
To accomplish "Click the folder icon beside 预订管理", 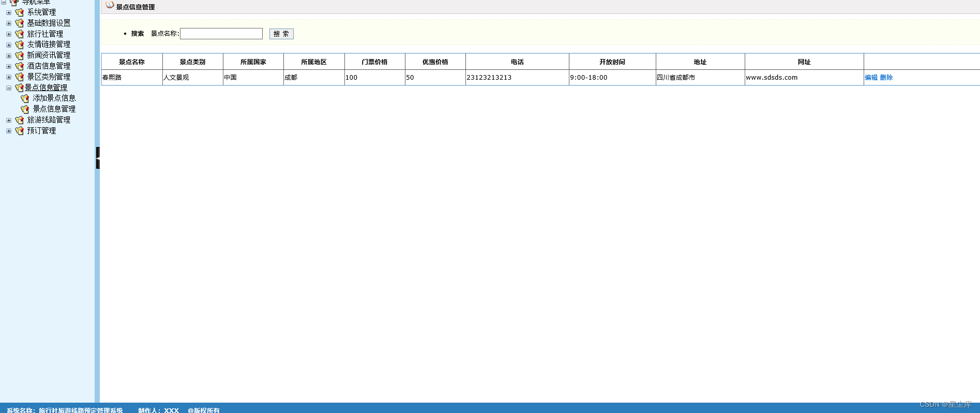I will (20, 131).
